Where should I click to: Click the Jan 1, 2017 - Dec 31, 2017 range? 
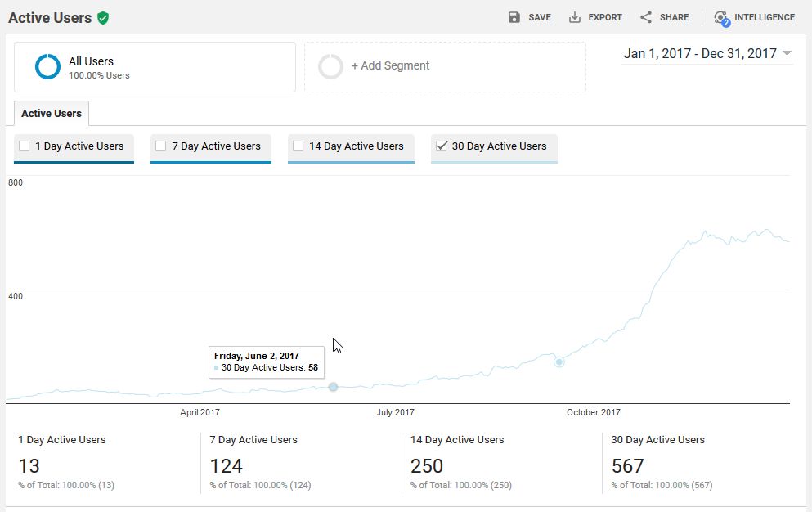pos(700,54)
